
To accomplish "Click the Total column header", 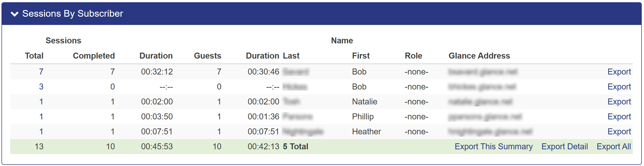I will coord(34,56).
